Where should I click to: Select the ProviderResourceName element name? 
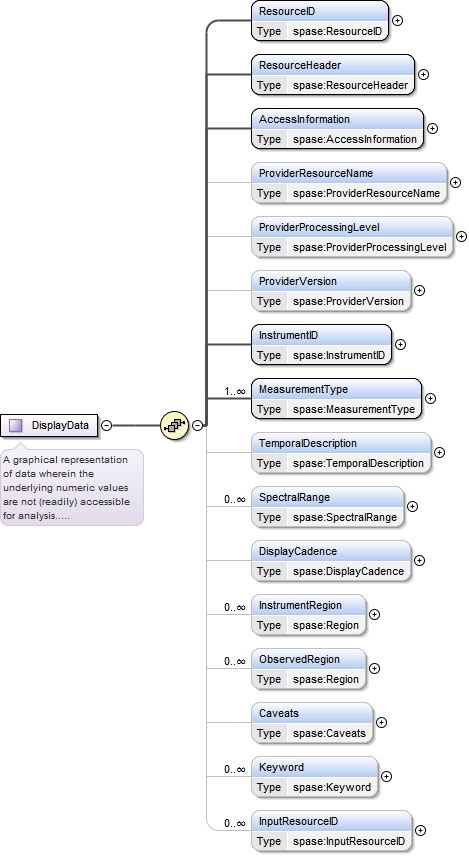[316, 174]
